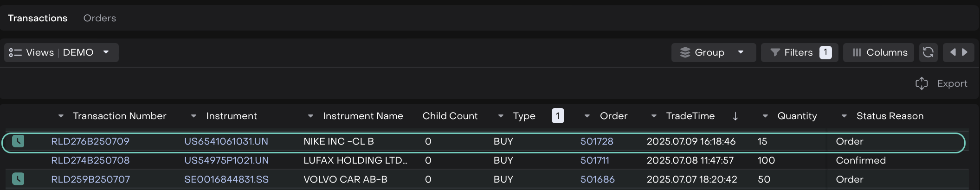The image size is (980, 190).
Task: Click the refresh icon in the toolbar
Action: click(x=928, y=52)
